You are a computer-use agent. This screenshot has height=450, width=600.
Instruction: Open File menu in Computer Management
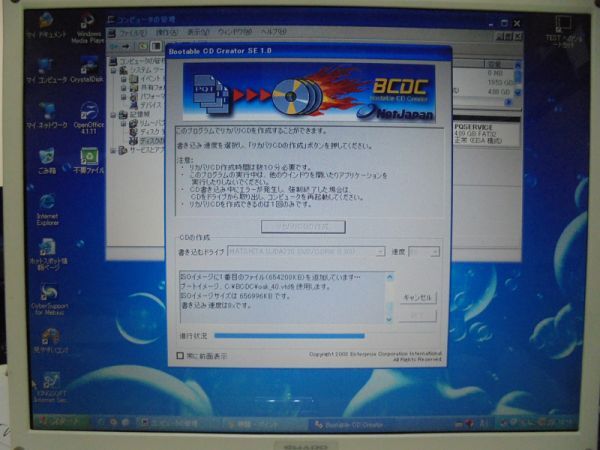(x=133, y=33)
